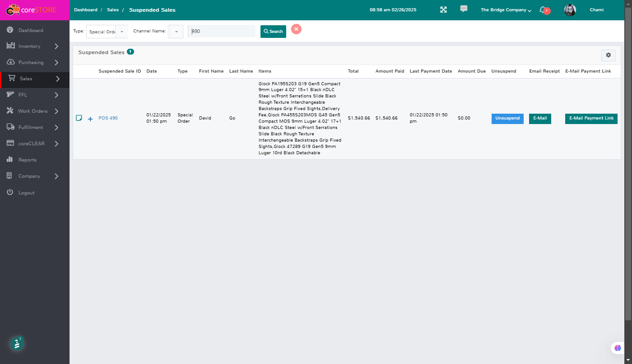Expand the Fulfillment submenu
Viewport: 632px width, 364px height.
pyautogui.click(x=56, y=128)
